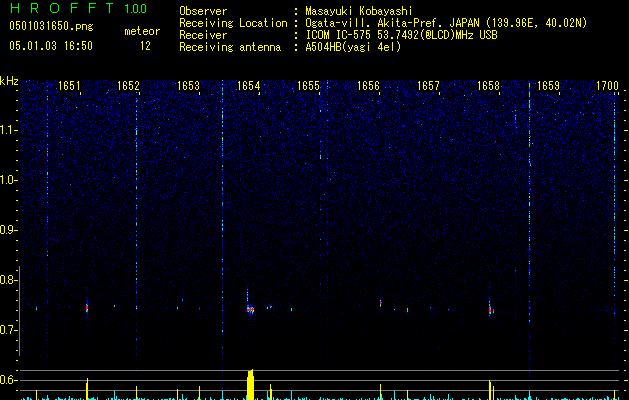
Task: Click the 1658 time axis marker
Action: click(489, 86)
